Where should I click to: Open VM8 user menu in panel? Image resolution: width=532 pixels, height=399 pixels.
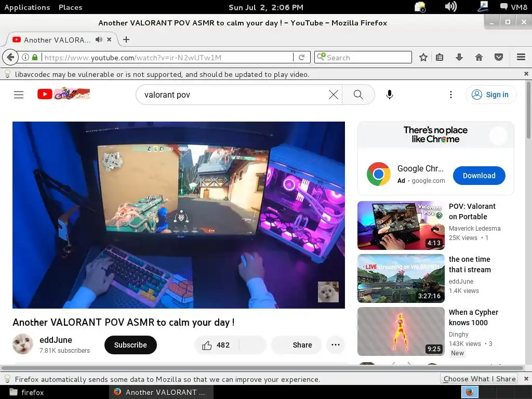pos(514,7)
